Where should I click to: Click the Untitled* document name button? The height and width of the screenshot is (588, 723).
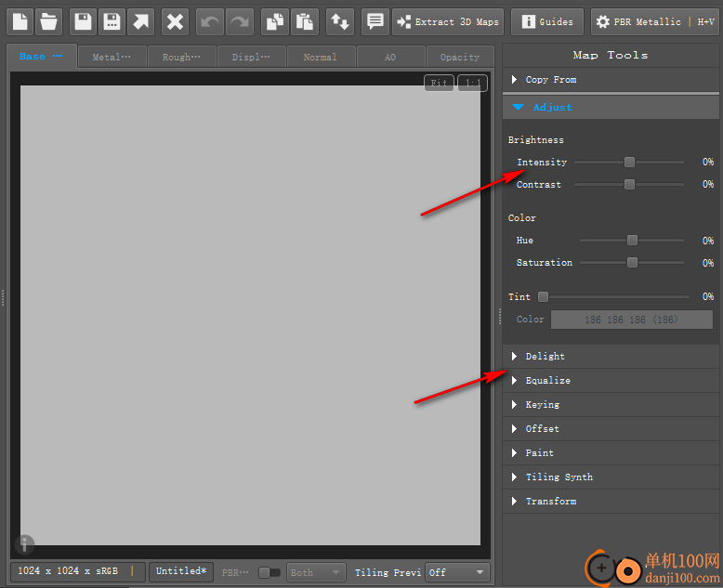180,571
